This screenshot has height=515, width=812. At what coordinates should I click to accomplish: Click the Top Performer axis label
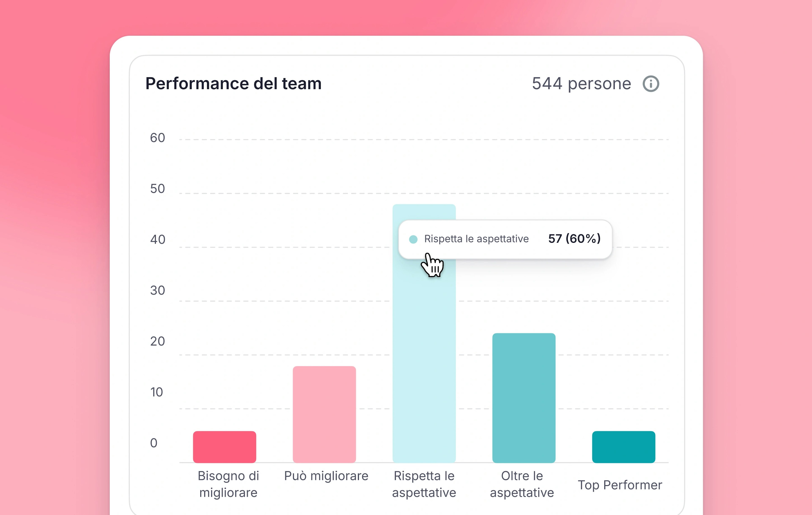[x=620, y=485]
